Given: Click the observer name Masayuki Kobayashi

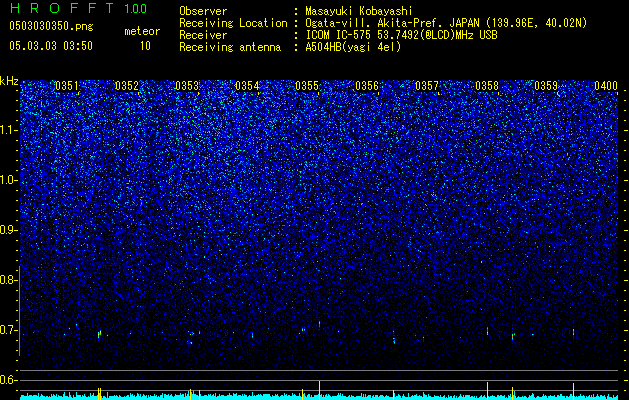Looking at the screenshot, I should tap(359, 11).
